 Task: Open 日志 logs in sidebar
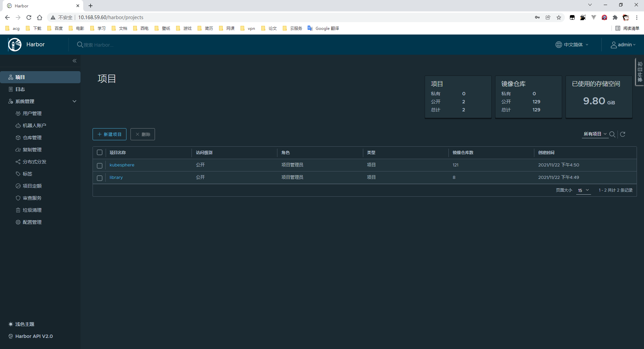click(20, 89)
